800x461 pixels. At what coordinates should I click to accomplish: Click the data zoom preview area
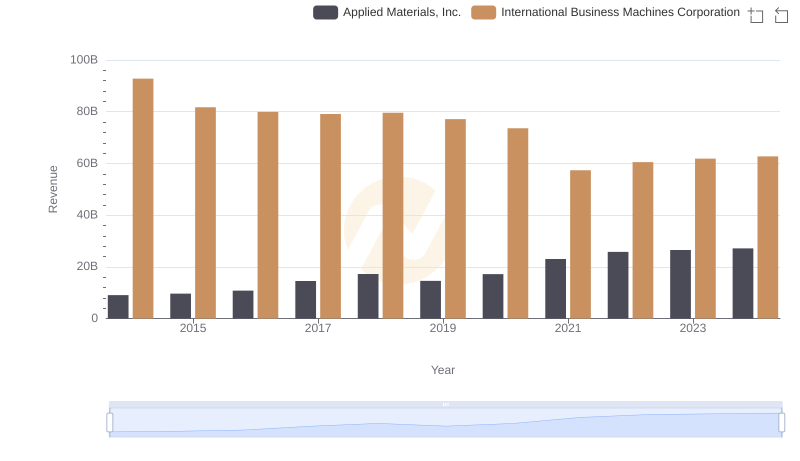click(x=445, y=423)
